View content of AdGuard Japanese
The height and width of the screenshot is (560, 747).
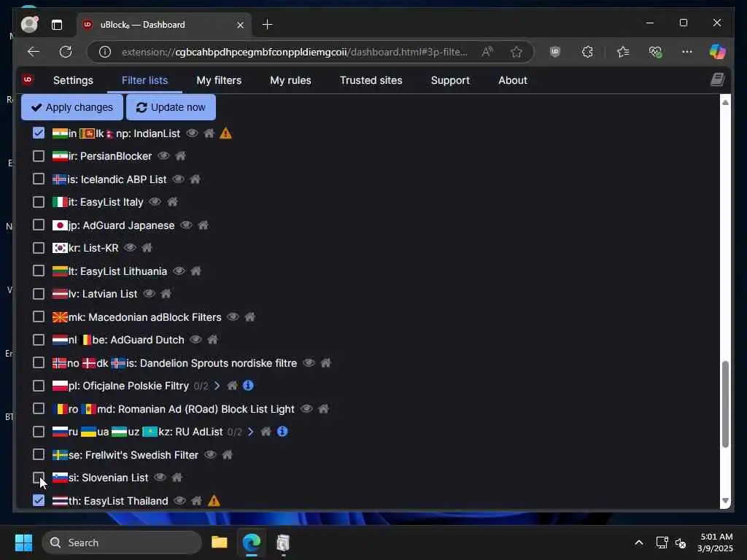(x=186, y=225)
